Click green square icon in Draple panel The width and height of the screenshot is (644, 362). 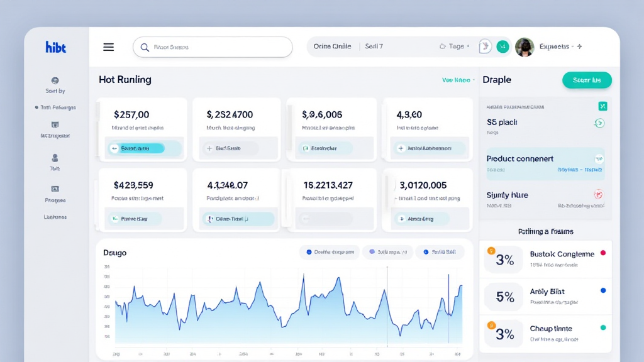(602, 106)
